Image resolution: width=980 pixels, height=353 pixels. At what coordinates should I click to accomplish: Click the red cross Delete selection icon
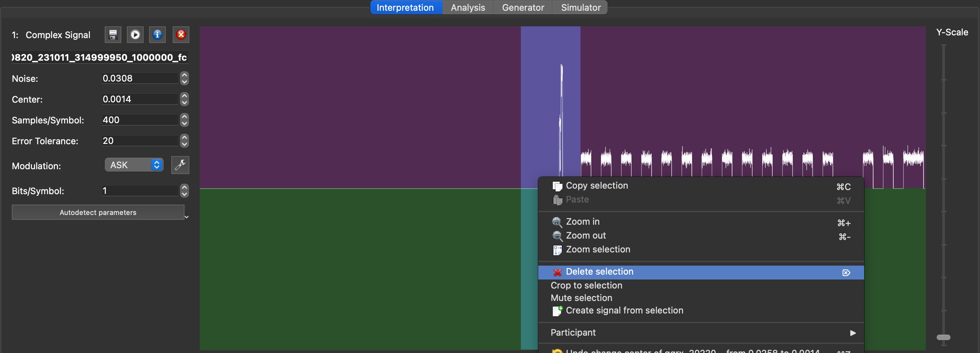557,272
